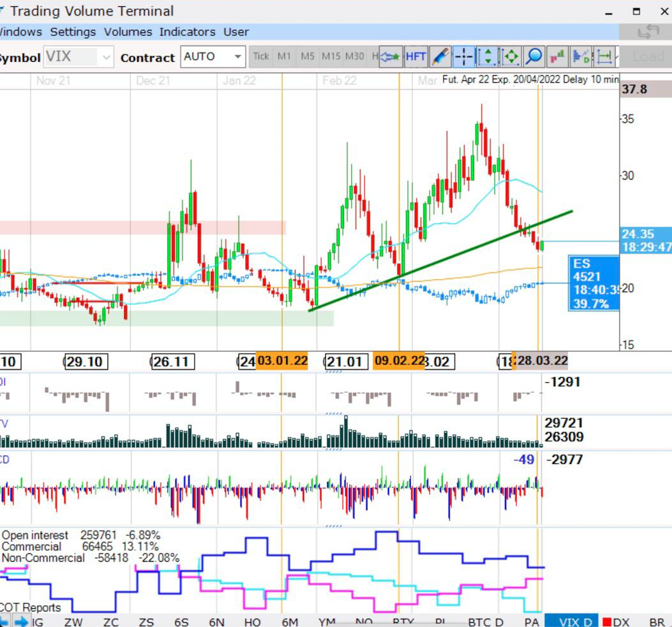
Task: Open the red P volume profile icon
Action: pyautogui.click(x=557, y=57)
